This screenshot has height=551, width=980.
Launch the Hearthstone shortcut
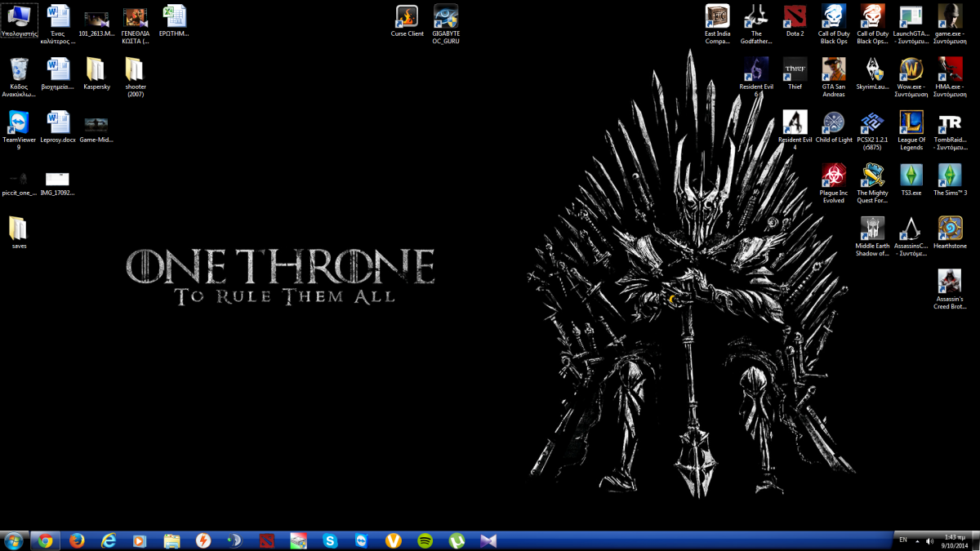coord(950,233)
